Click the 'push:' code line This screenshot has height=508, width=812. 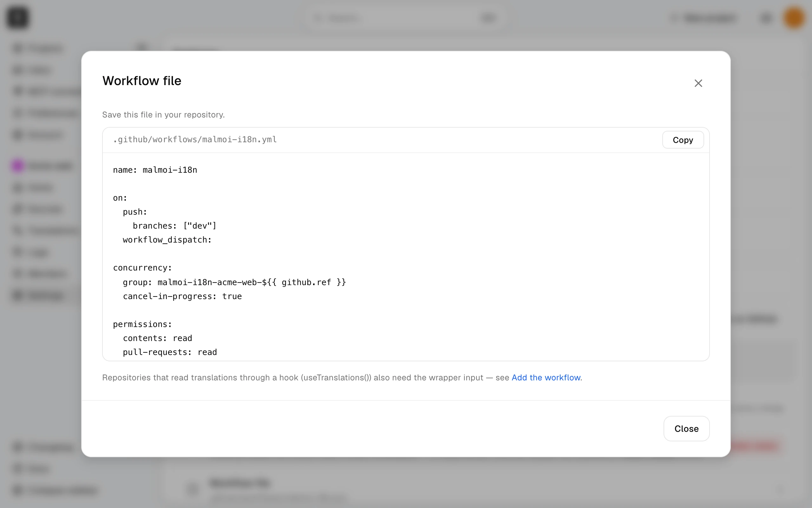tap(135, 212)
